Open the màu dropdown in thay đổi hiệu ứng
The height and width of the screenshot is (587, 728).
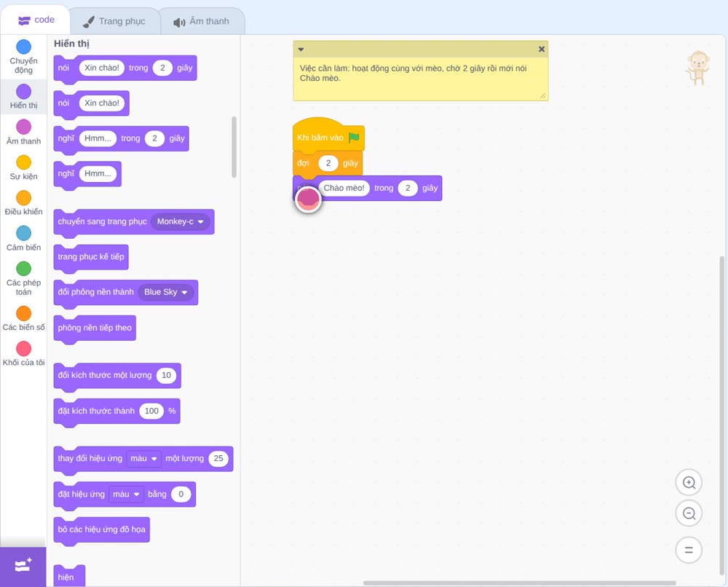tap(144, 458)
